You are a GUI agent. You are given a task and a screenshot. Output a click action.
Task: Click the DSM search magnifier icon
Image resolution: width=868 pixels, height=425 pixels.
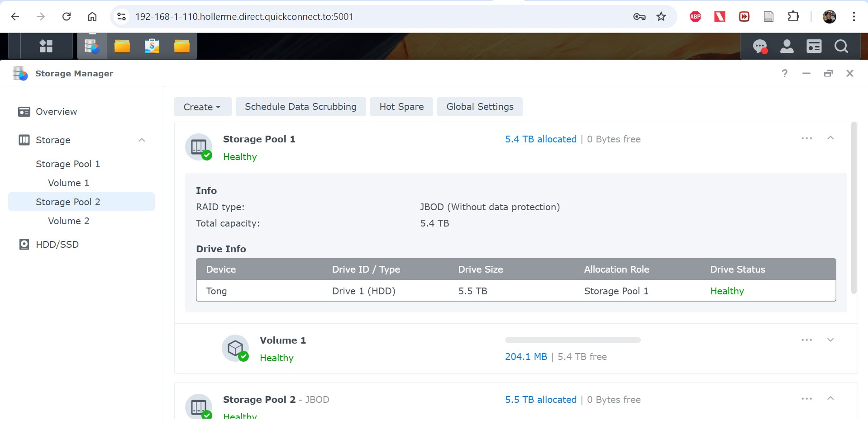coord(841,46)
